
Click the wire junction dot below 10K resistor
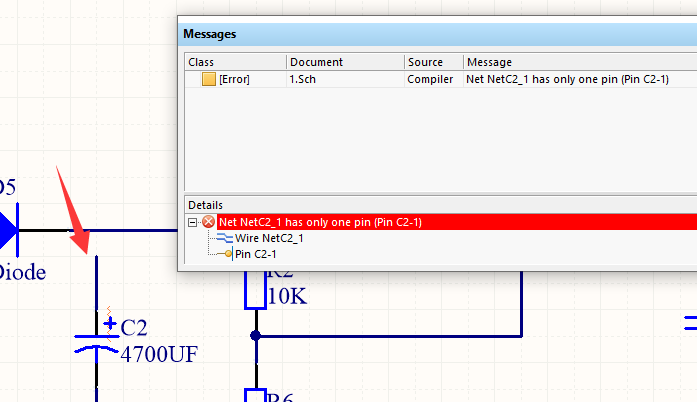click(256, 335)
